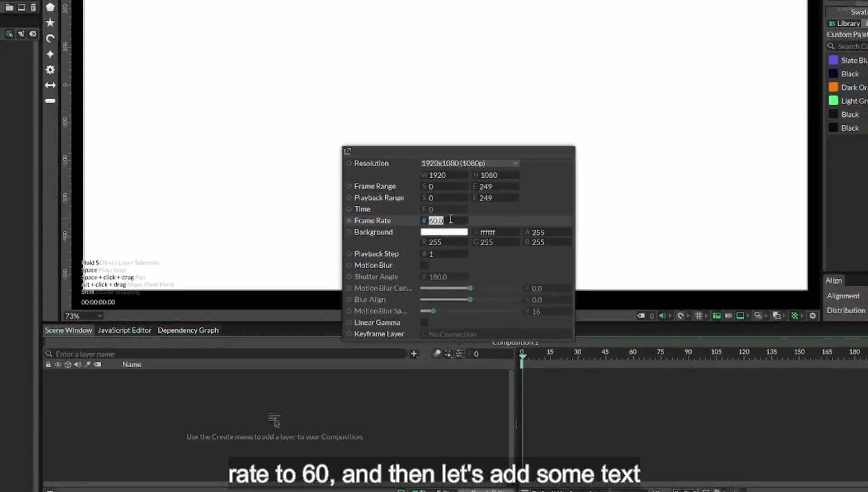The height and width of the screenshot is (492, 868).
Task: Open the Dependency Graph tab
Action: click(188, 331)
